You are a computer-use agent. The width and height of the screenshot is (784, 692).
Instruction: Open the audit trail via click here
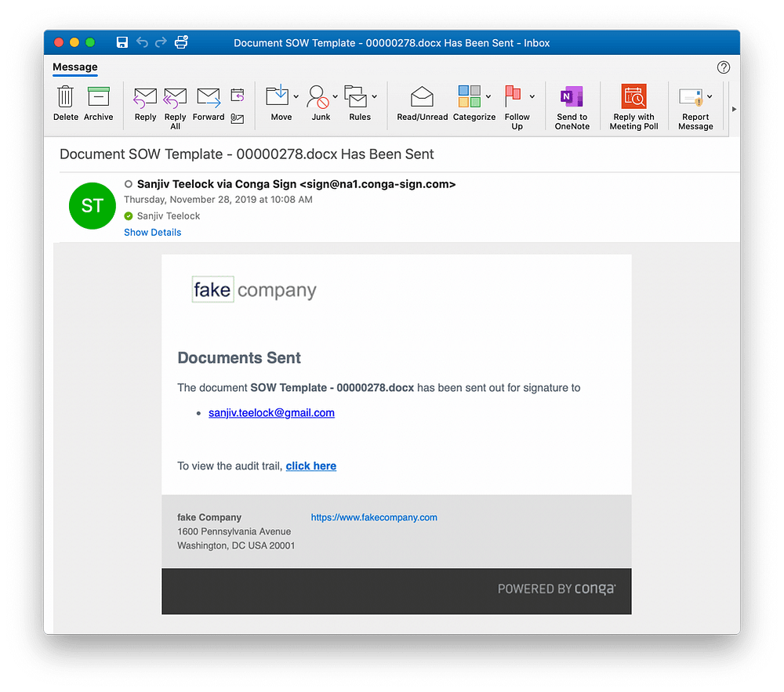click(310, 466)
